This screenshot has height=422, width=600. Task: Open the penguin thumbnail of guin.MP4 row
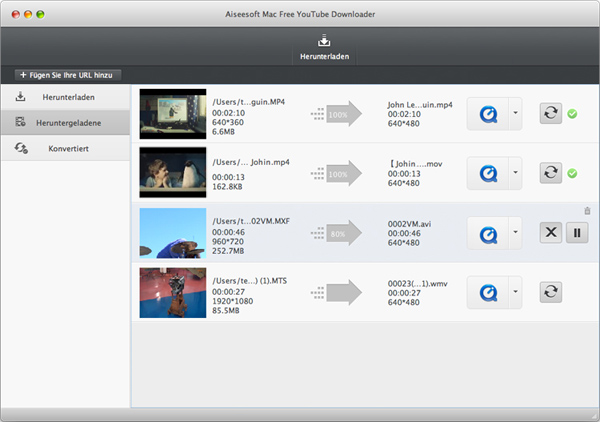173,114
